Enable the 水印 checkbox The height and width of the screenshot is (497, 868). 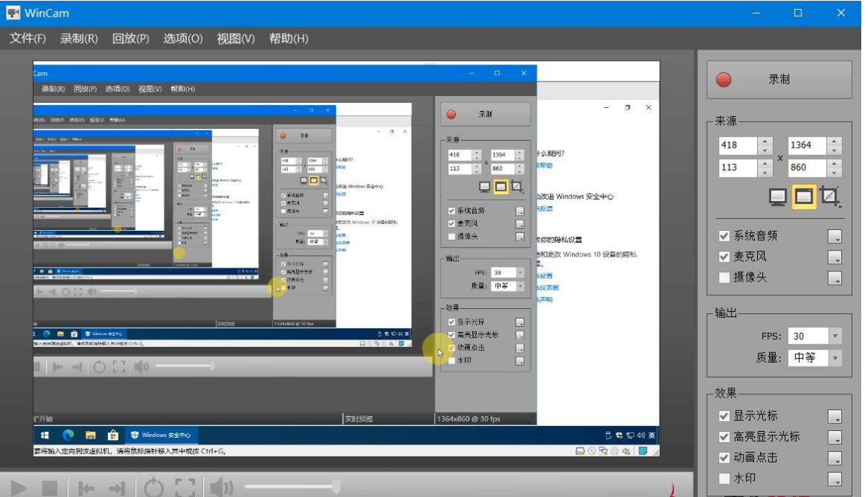click(x=724, y=478)
